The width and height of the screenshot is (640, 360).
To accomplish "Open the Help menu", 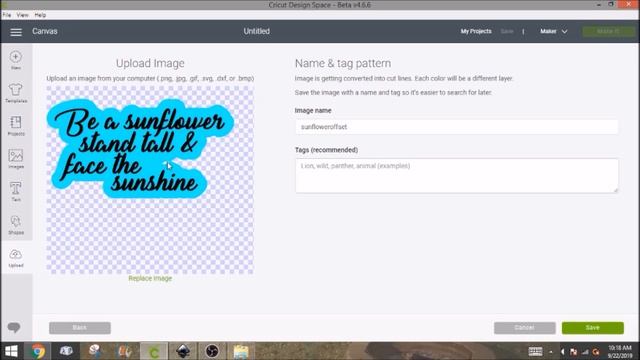I will [40, 15].
